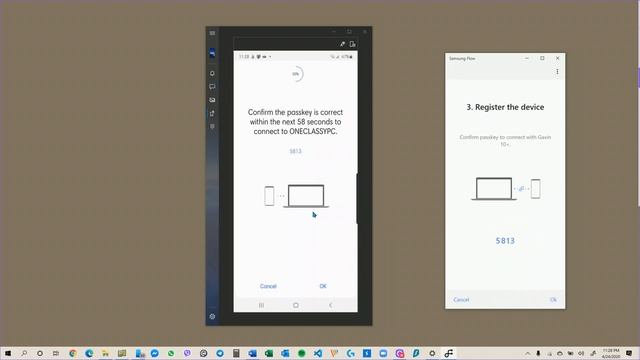Open Viber from the taskbar
Screen dimensions: 640x360
(x=187, y=353)
